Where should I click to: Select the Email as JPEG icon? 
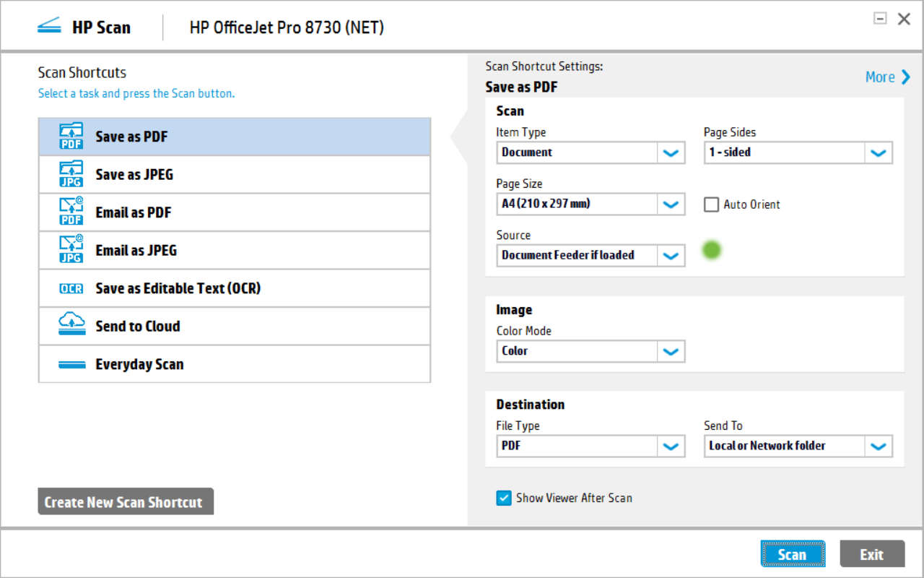[x=70, y=249]
